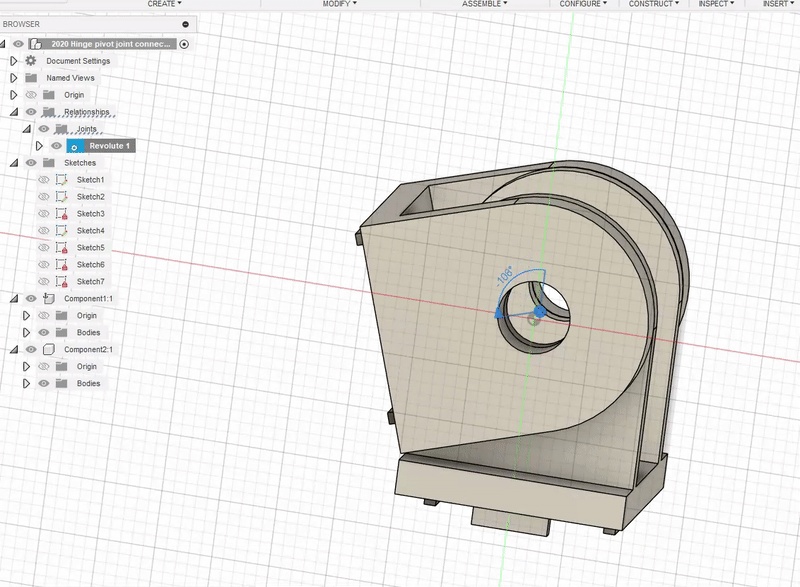Click the Sketch3 locked sketch icon
Image resolution: width=800 pixels, height=587 pixels.
(62, 214)
